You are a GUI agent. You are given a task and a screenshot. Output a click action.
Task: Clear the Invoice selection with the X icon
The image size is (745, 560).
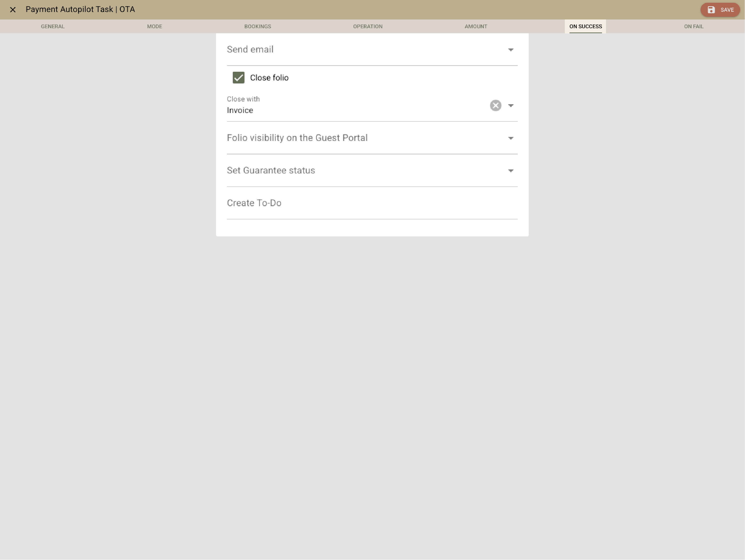(495, 105)
